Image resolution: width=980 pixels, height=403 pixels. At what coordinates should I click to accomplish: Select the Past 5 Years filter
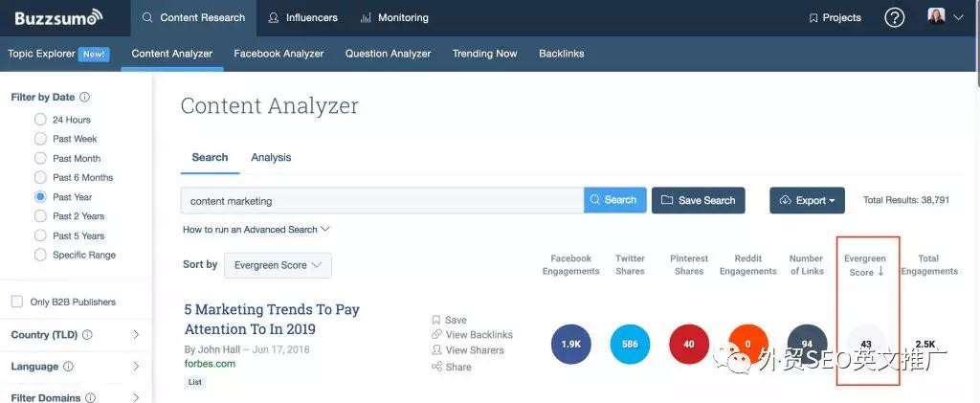pyautogui.click(x=40, y=235)
